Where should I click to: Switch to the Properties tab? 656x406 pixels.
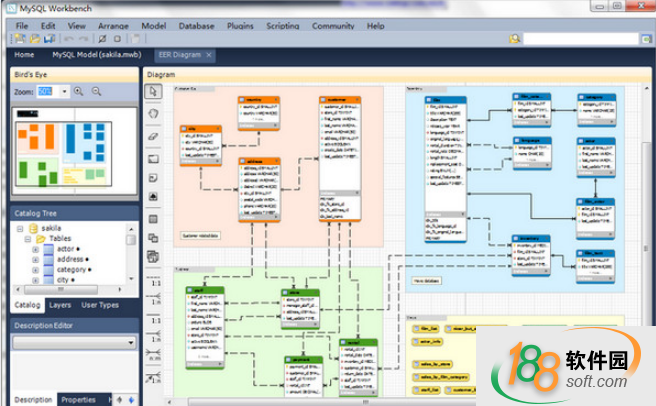(78, 399)
